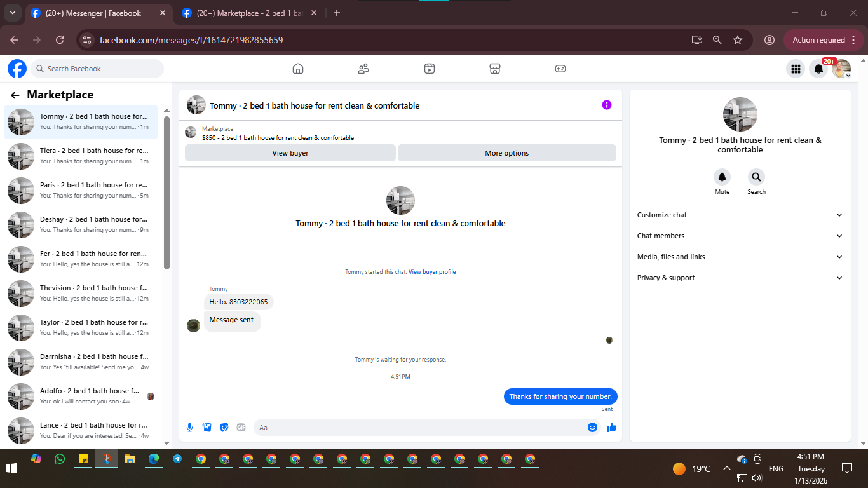Open the Windows Start button
The height and width of the screenshot is (488, 868).
(11, 469)
